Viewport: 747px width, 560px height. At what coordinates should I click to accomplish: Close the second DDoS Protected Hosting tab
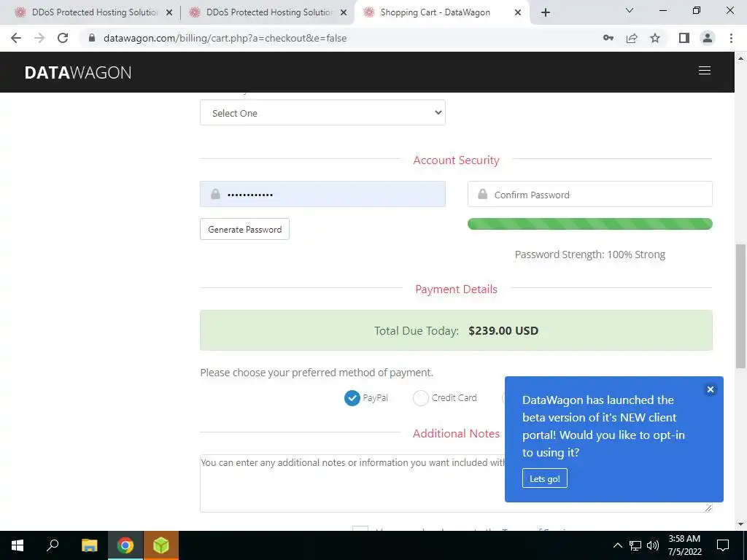pos(343,13)
